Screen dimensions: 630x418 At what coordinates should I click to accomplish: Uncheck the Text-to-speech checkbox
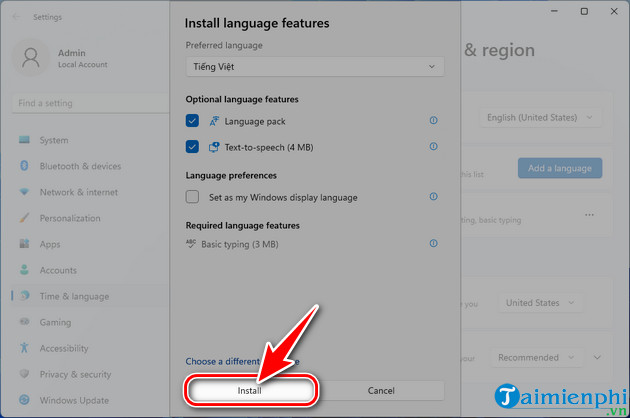192,147
